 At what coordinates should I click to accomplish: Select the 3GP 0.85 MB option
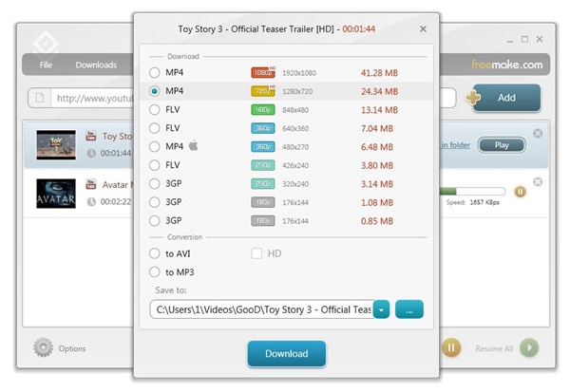click(x=155, y=221)
